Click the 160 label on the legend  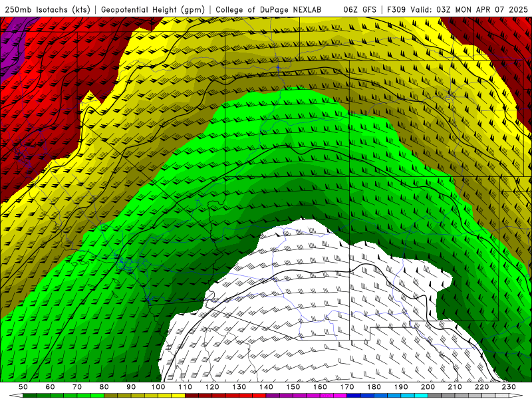click(320, 387)
